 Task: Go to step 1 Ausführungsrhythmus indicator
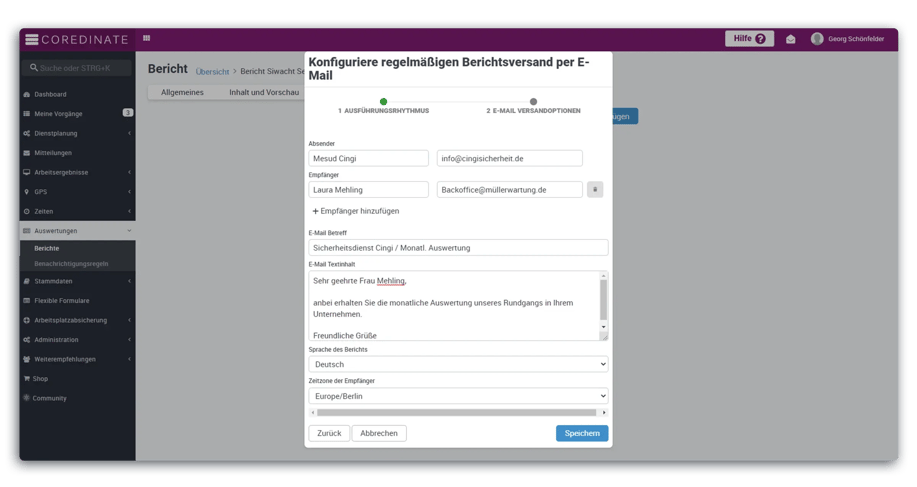click(383, 101)
